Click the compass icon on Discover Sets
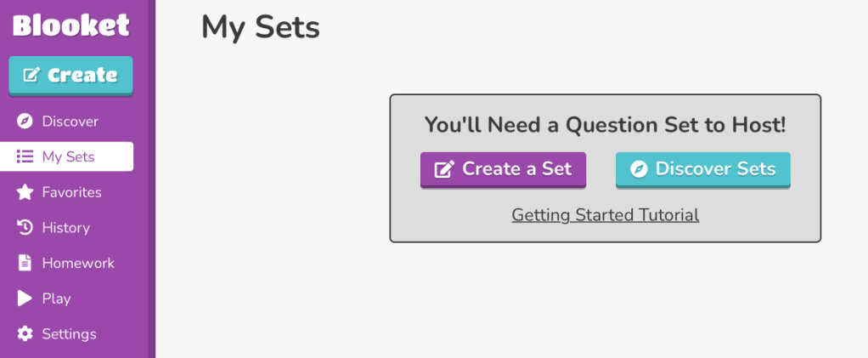The height and width of the screenshot is (358, 868). click(x=639, y=169)
